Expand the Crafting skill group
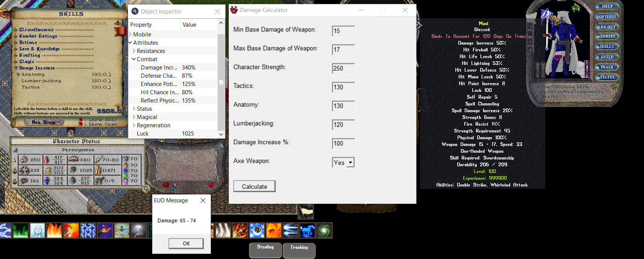Screen dimensions: 644x259 [16, 55]
